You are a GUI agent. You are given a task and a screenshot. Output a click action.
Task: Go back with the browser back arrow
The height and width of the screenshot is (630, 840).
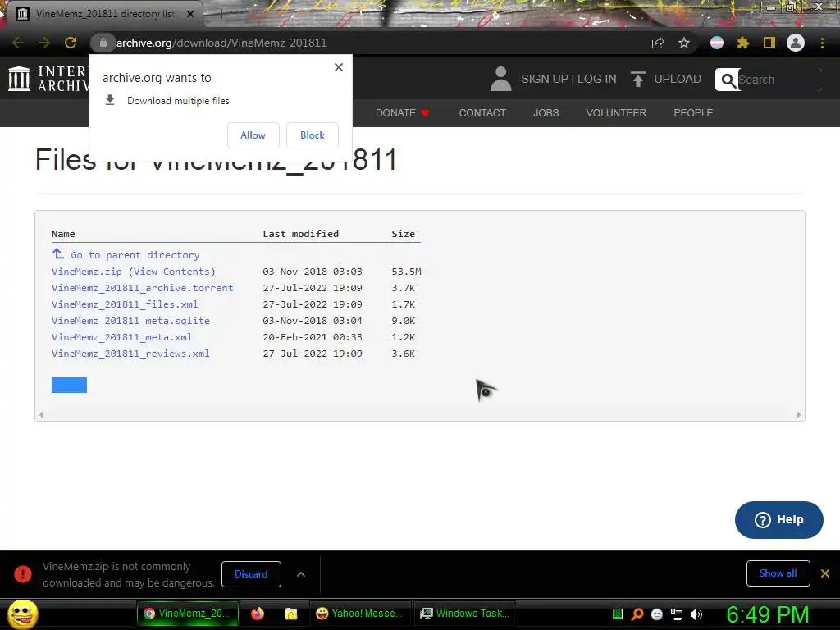point(18,43)
